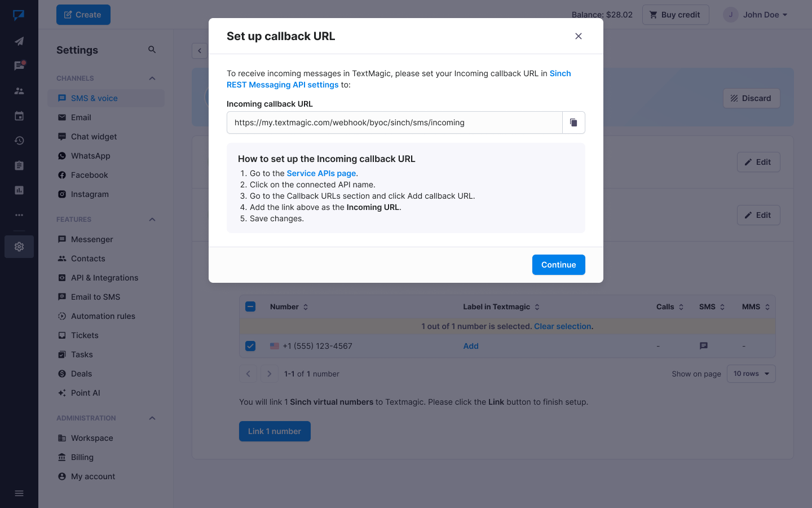Image resolution: width=812 pixels, height=508 pixels.
Task: Collapse the CHANNELS section
Action: click(152, 78)
